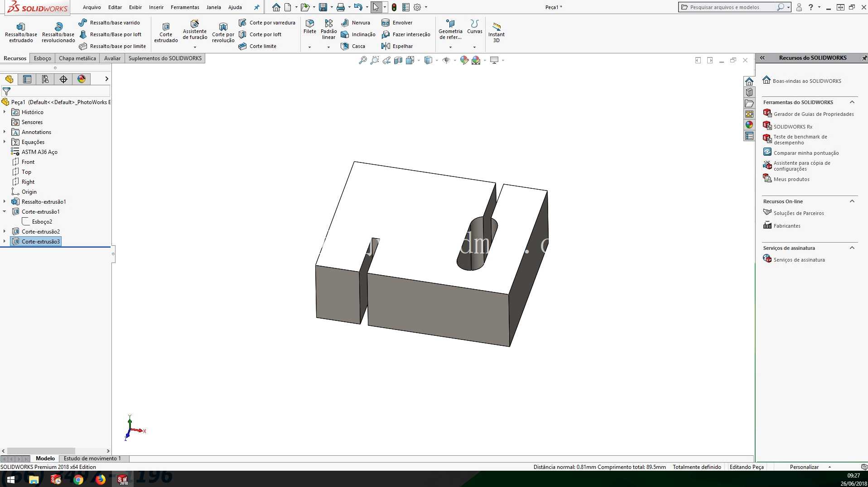Click the Zoom to fit icon
This screenshot has width=868, height=487.
tap(363, 60)
